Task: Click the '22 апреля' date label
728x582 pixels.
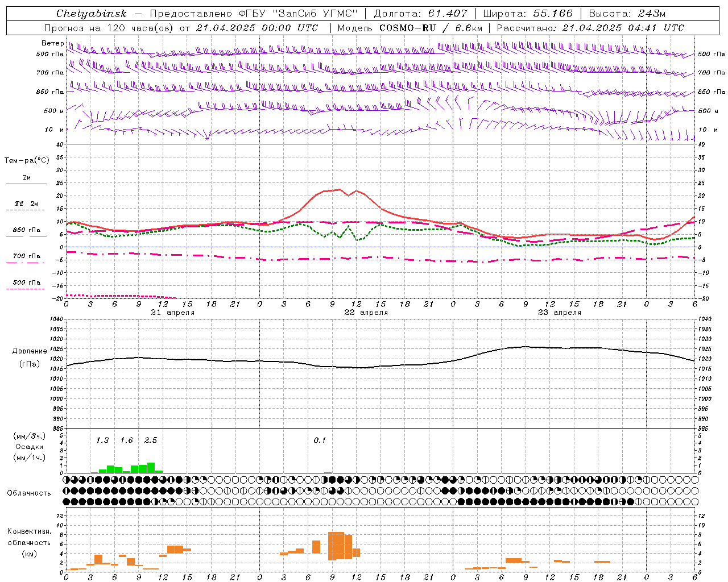Action: point(366,313)
